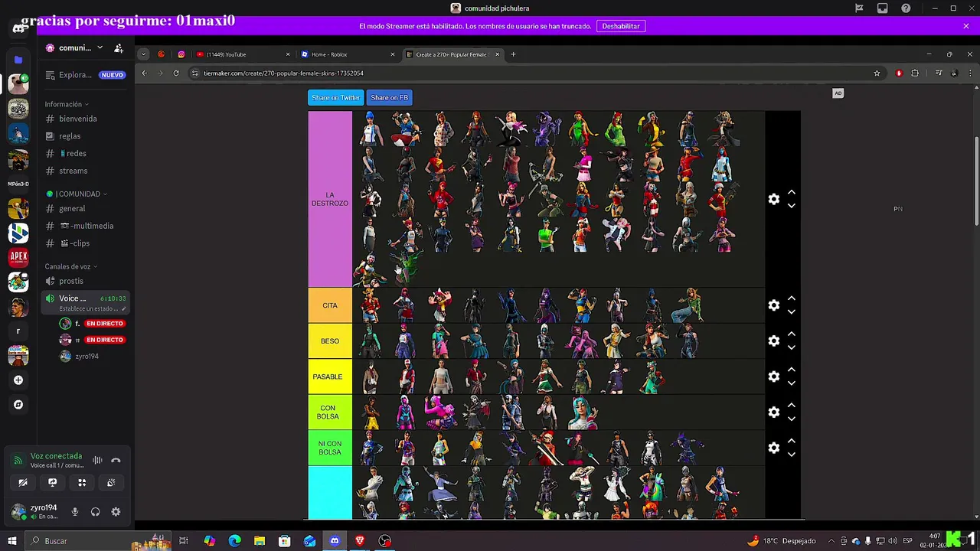Image resolution: width=980 pixels, height=551 pixels.
Task: Go back in streamed browser
Action: click(144, 73)
